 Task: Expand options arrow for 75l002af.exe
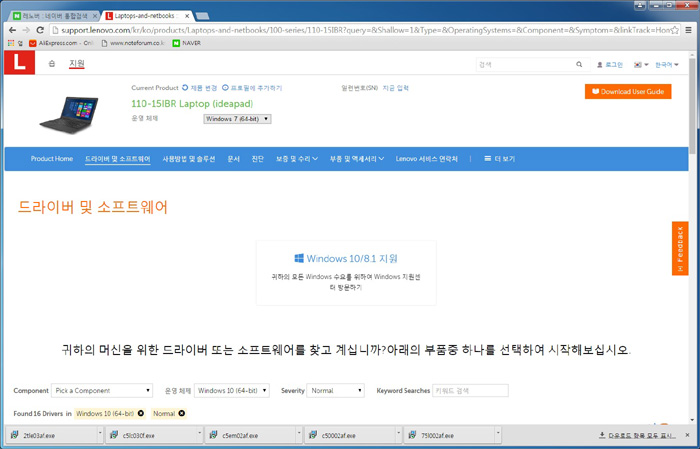(x=498, y=434)
